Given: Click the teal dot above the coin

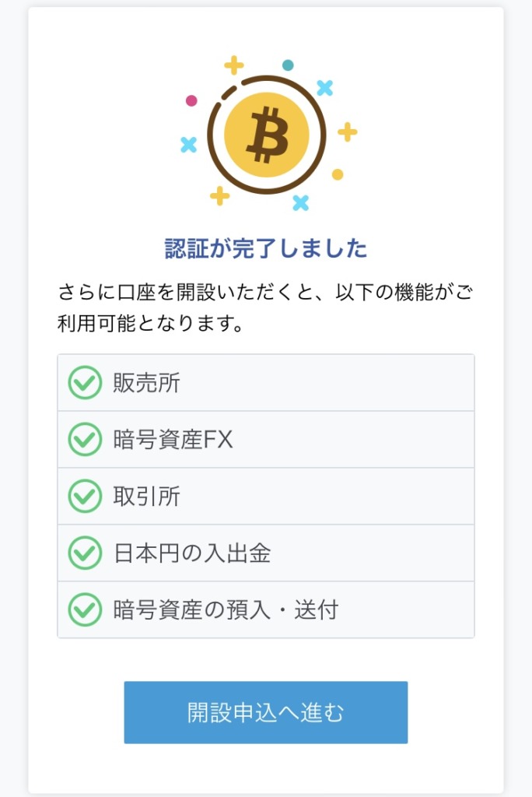Looking at the screenshot, I should [x=288, y=65].
